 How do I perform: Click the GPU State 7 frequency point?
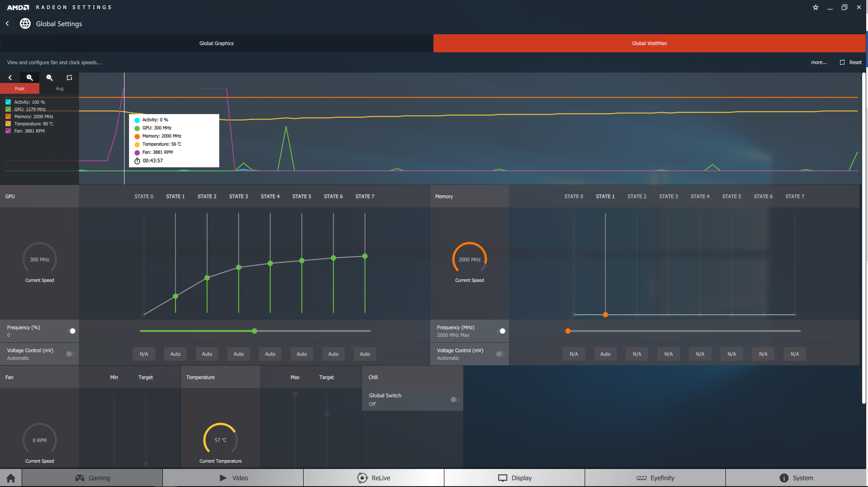[x=365, y=256]
